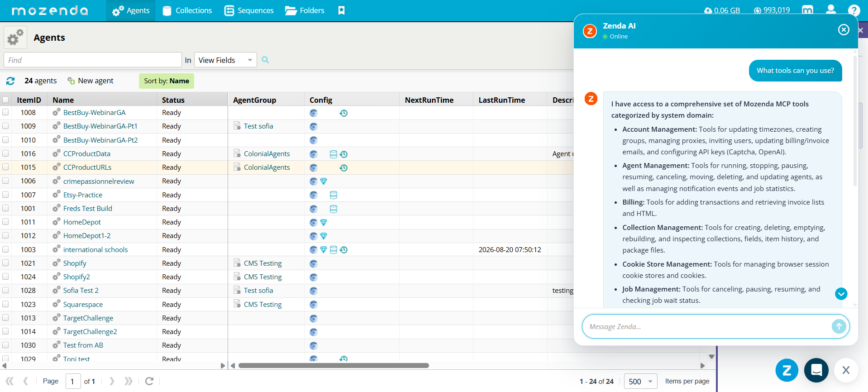Click the page number field

(x=73, y=381)
